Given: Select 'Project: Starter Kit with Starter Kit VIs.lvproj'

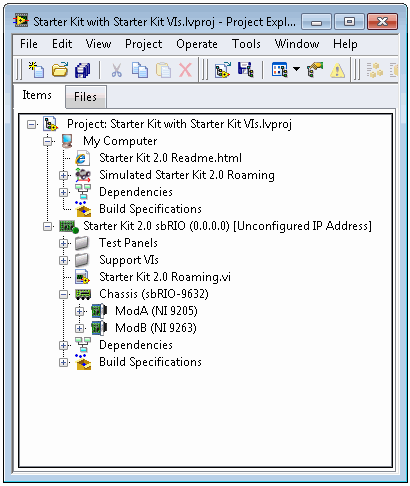Looking at the screenshot, I should (179, 124).
